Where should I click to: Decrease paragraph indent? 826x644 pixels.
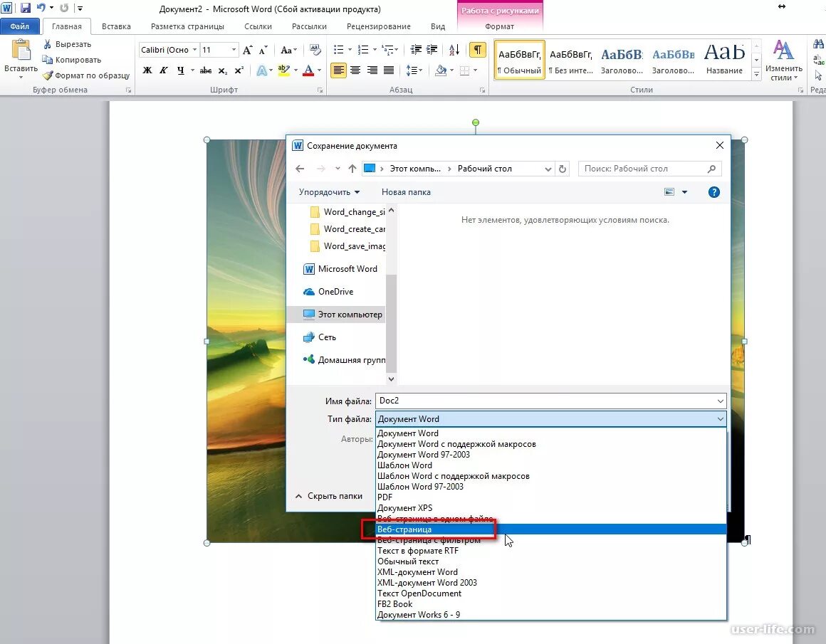(x=416, y=50)
